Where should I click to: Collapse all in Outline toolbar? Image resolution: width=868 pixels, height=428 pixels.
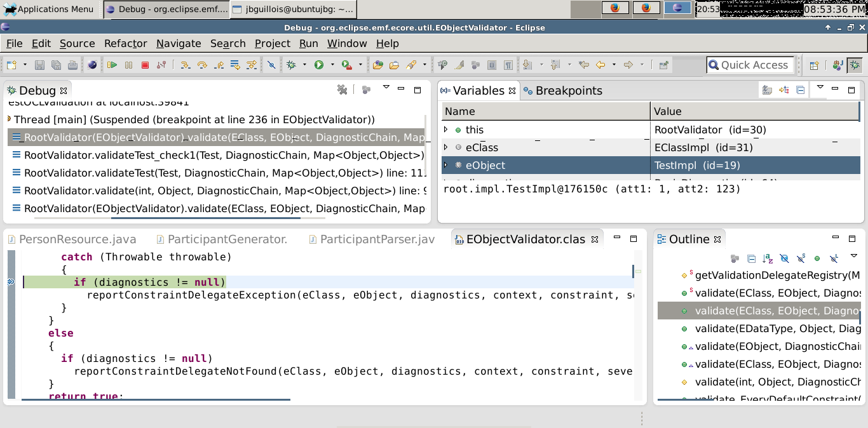[x=751, y=258]
